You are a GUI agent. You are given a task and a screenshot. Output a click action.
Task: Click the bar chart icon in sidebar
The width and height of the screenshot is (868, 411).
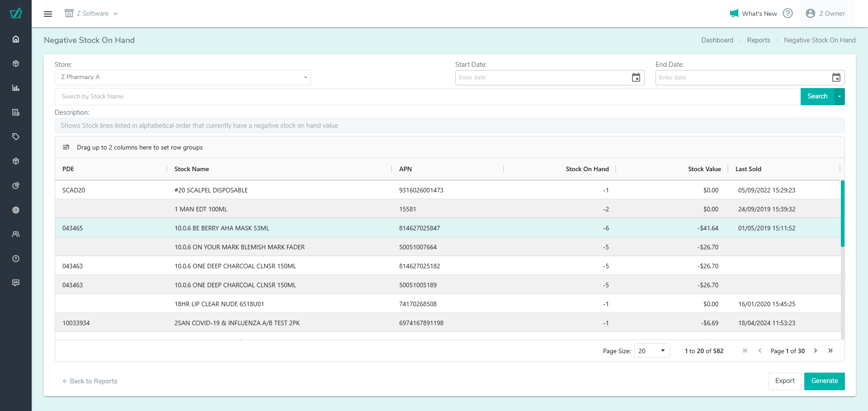click(16, 88)
